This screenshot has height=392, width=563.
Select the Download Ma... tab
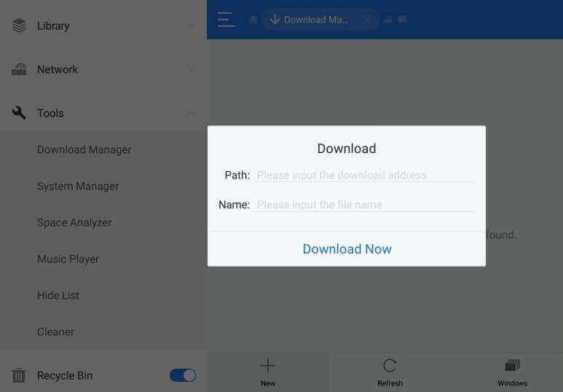320,20
